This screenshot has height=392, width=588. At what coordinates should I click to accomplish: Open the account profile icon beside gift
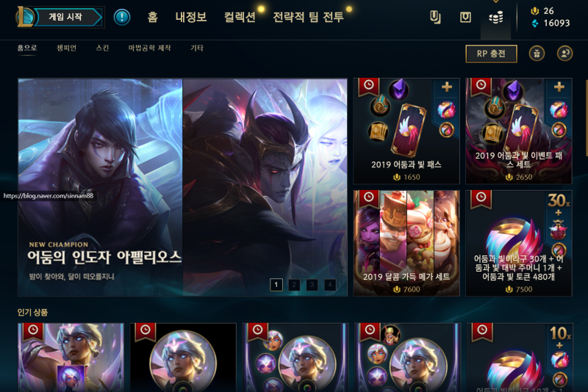[x=564, y=54]
